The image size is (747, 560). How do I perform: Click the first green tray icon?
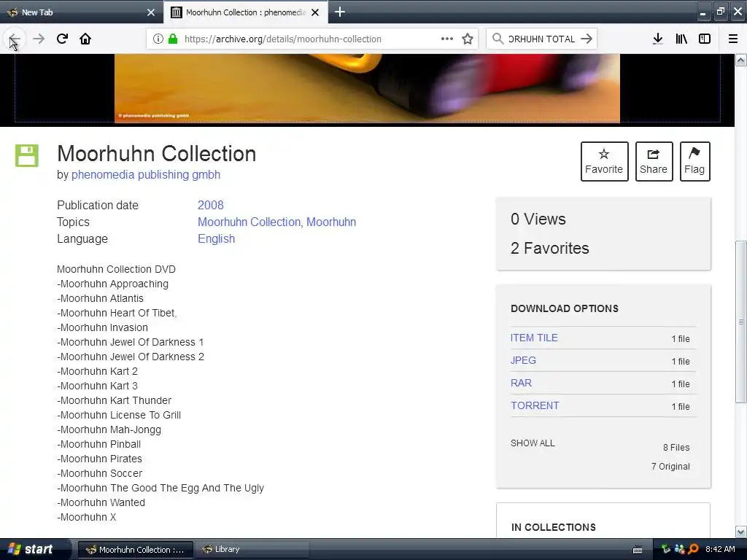(x=665, y=549)
